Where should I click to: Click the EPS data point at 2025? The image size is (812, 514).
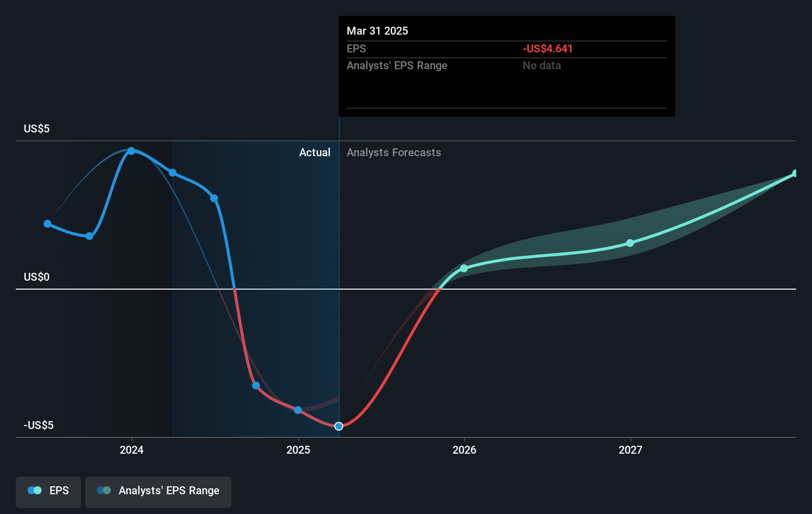pyautogui.click(x=298, y=410)
